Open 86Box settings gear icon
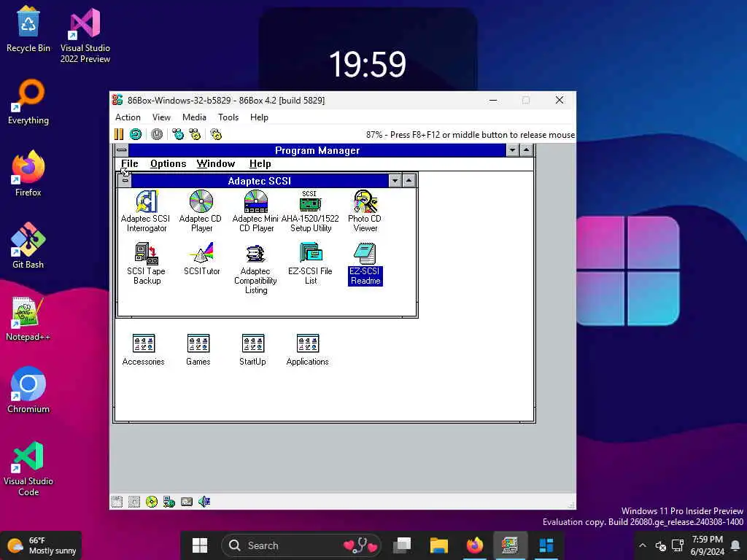The height and width of the screenshot is (560, 747). point(216,134)
